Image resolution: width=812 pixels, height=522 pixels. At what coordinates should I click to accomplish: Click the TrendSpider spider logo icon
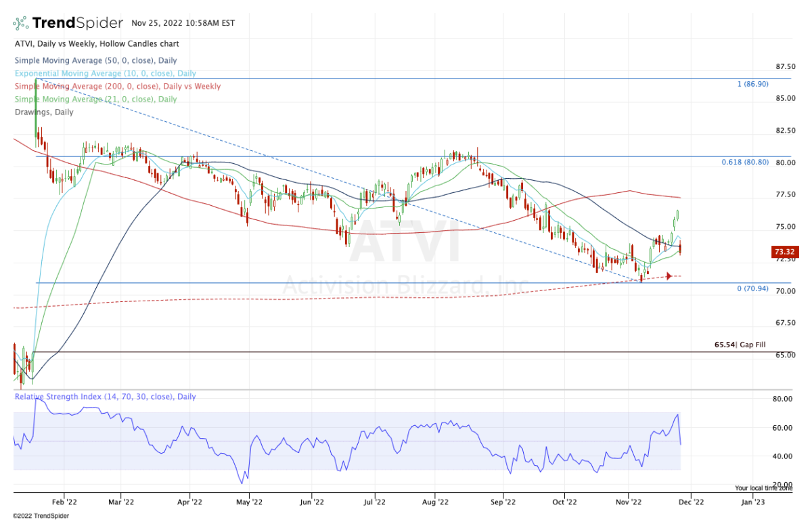(x=21, y=24)
